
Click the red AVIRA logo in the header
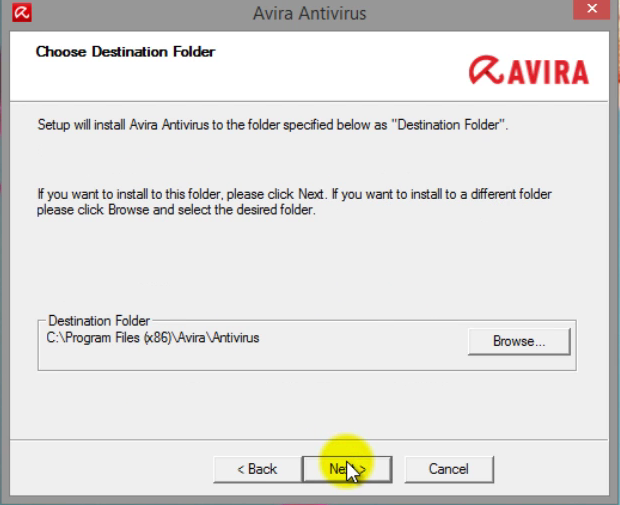529,71
